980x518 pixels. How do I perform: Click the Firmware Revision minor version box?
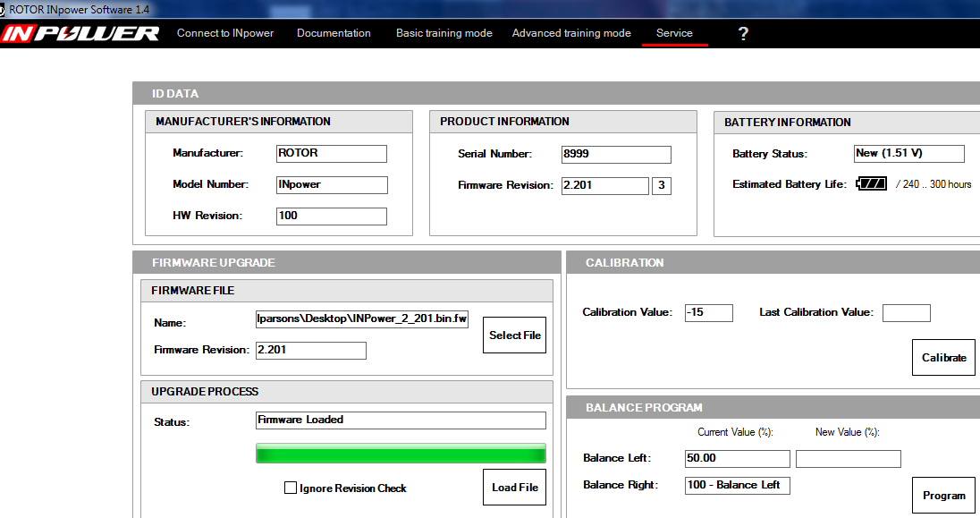coord(662,185)
